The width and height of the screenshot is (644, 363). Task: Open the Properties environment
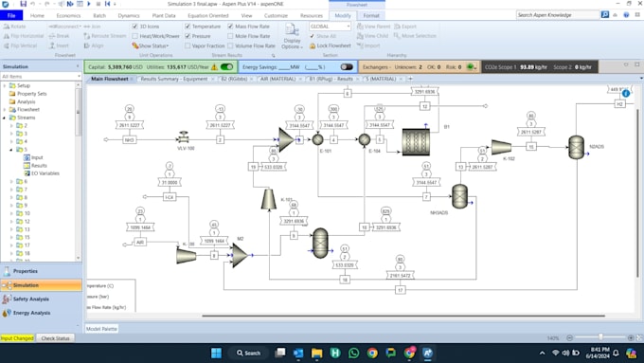point(41,271)
